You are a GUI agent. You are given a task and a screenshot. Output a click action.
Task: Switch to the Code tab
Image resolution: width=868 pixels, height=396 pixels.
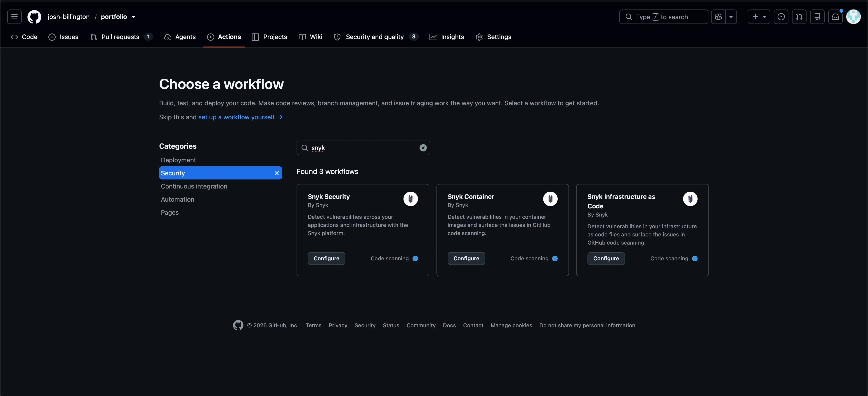24,37
